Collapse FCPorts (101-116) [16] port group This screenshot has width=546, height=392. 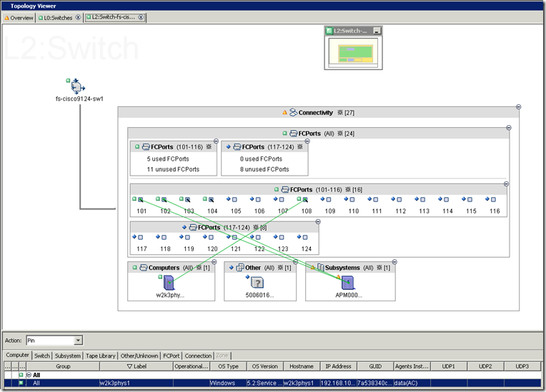(506, 184)
